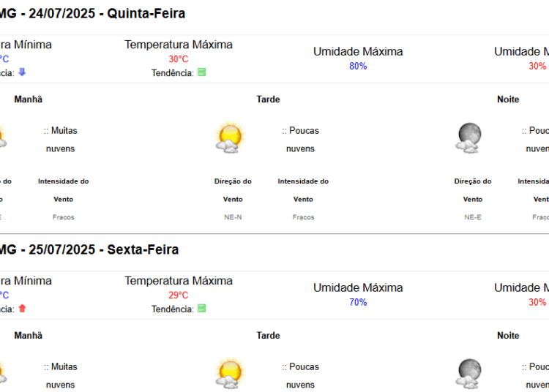Click the 30°C maximum temperature value
Screen dimensions: 549x392
[179, 59]
